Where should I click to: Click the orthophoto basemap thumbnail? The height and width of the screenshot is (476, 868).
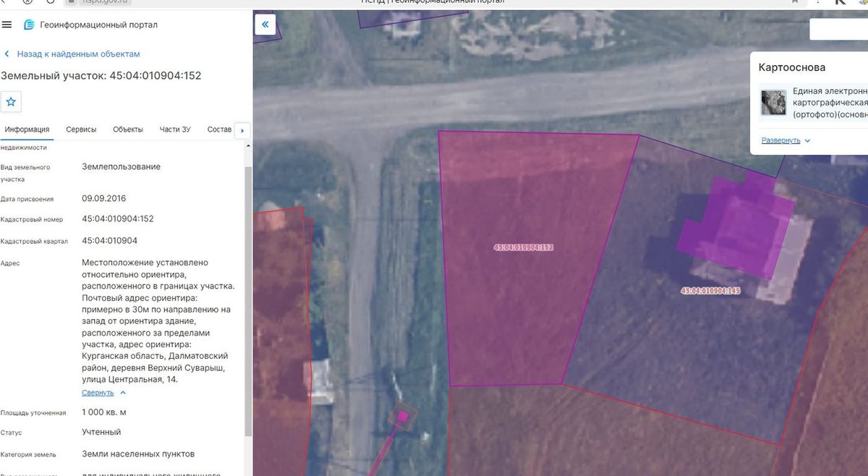(x=773, y=103)
